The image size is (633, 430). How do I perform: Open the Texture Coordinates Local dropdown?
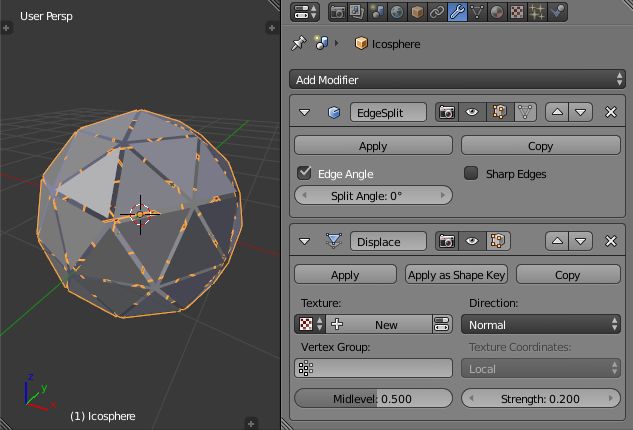click(541, 368)
